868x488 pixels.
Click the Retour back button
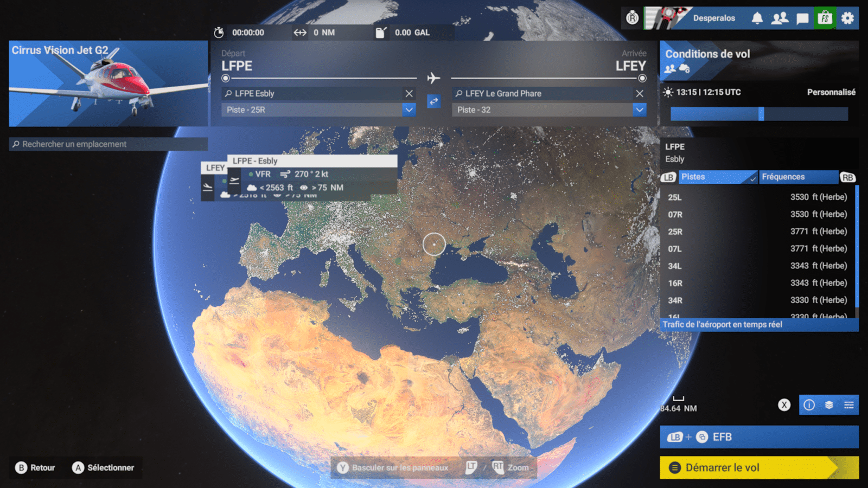tap(35, 467)
